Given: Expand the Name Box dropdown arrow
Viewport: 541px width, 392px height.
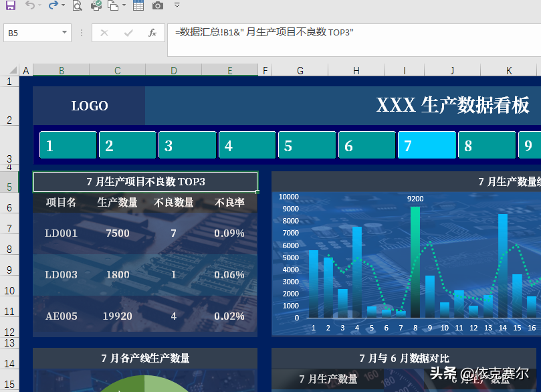Looking at the screenshot, I should [64, 32].
